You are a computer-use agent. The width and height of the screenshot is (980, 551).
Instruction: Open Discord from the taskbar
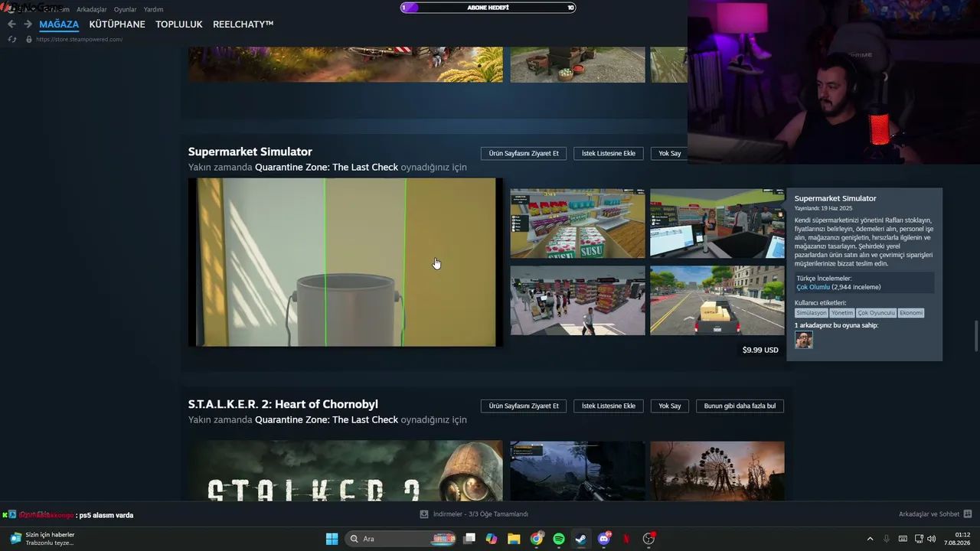[604, 539]
